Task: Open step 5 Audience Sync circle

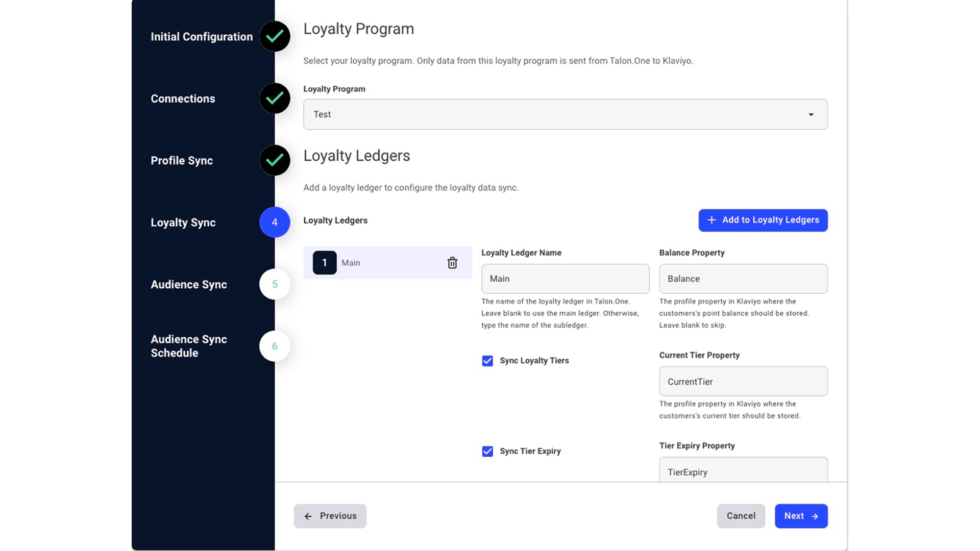Action: [275, 284]
